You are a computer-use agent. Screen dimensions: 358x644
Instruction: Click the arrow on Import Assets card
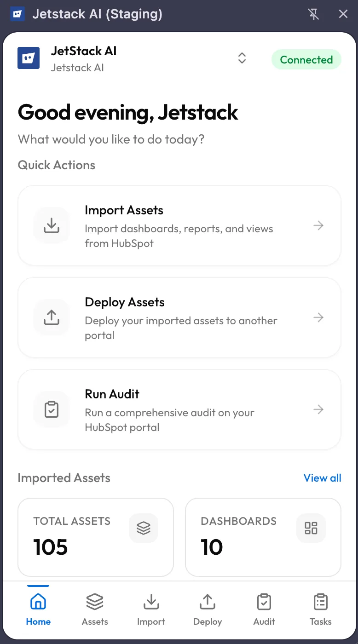point(318,225)
